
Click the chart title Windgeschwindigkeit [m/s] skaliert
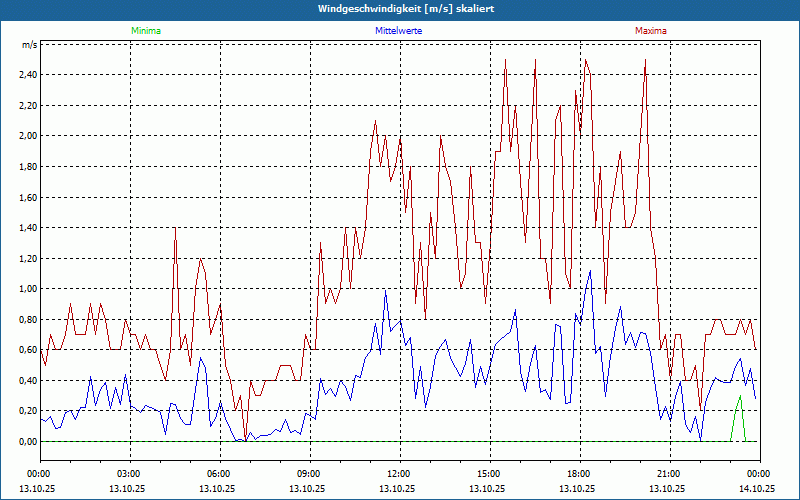pos(406,9)
